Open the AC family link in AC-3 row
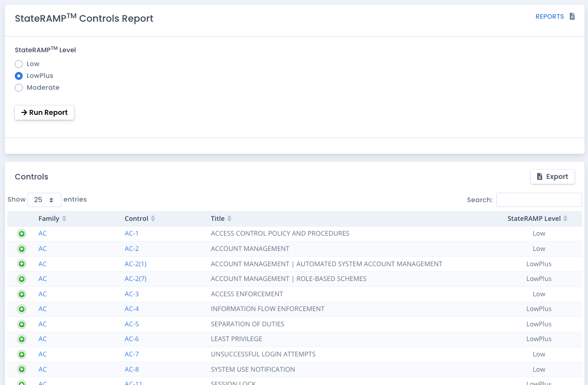The image size is (588, 385). click(42, 294)
